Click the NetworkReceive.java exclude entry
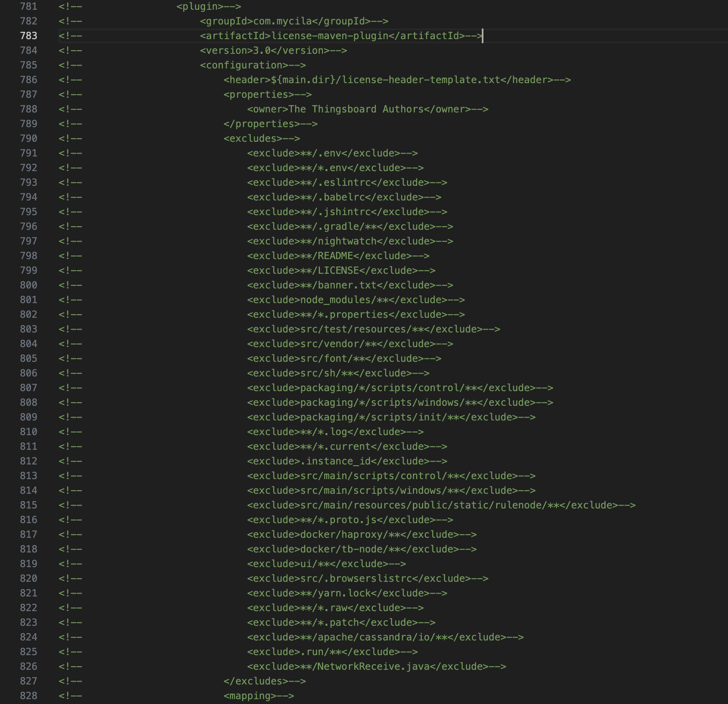Image resolution: width=728 pixels, height=704 pixels. pyautogui.click(x=376, y=667)
